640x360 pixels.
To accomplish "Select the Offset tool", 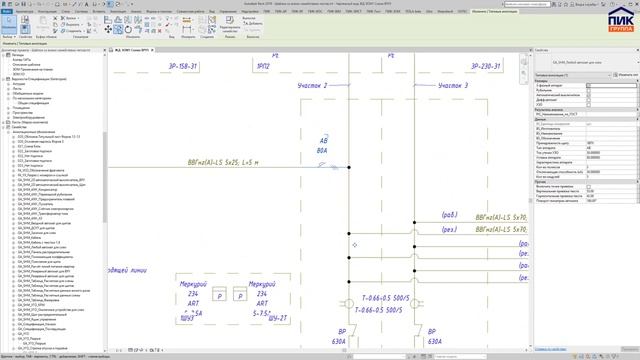I will click(x=118, y=20).
